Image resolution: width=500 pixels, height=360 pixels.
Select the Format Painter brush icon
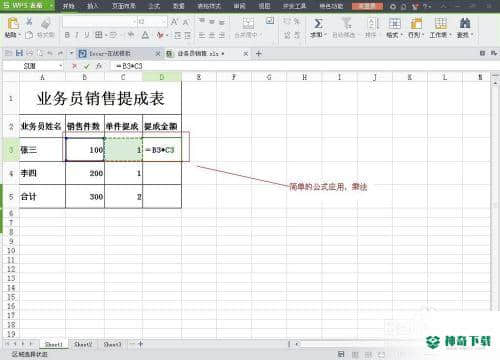click(x=46, y=24)
